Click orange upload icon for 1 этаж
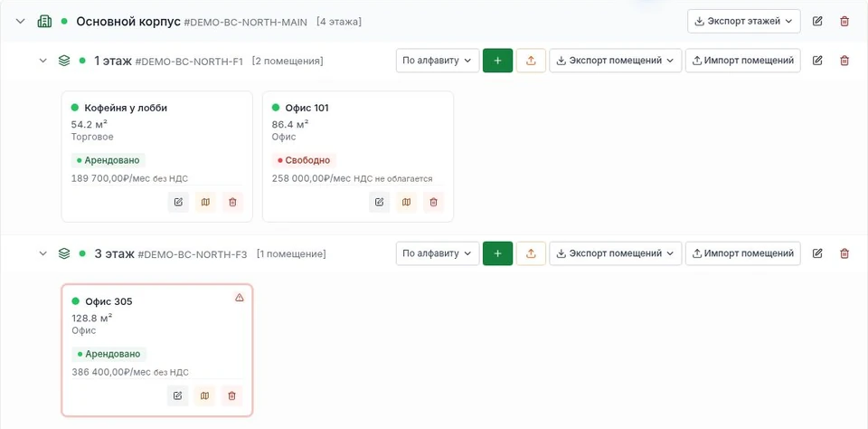The height and width of the screenshot is (429, 868). (x=531, y=61)
